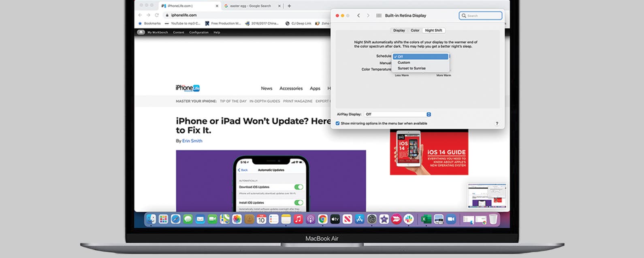The image size is (644, 258).
Task: Open Accessories in site navigation
Action: tap(291, 88)
